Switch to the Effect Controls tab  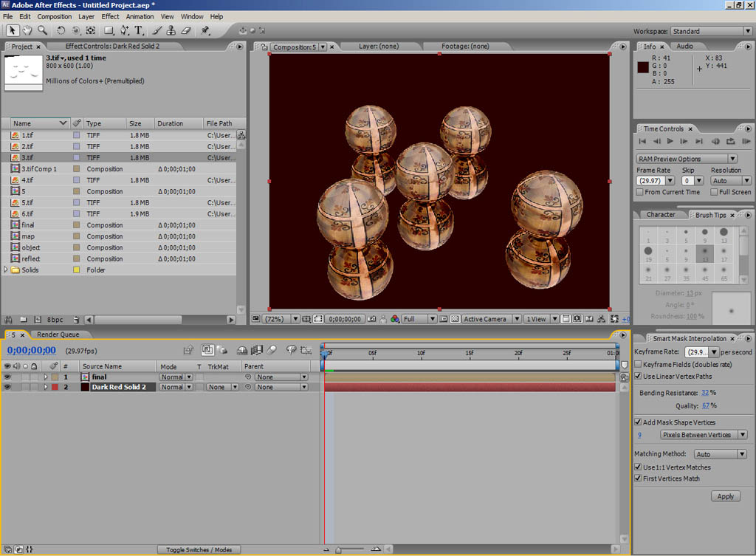click(x=112, y=46)
